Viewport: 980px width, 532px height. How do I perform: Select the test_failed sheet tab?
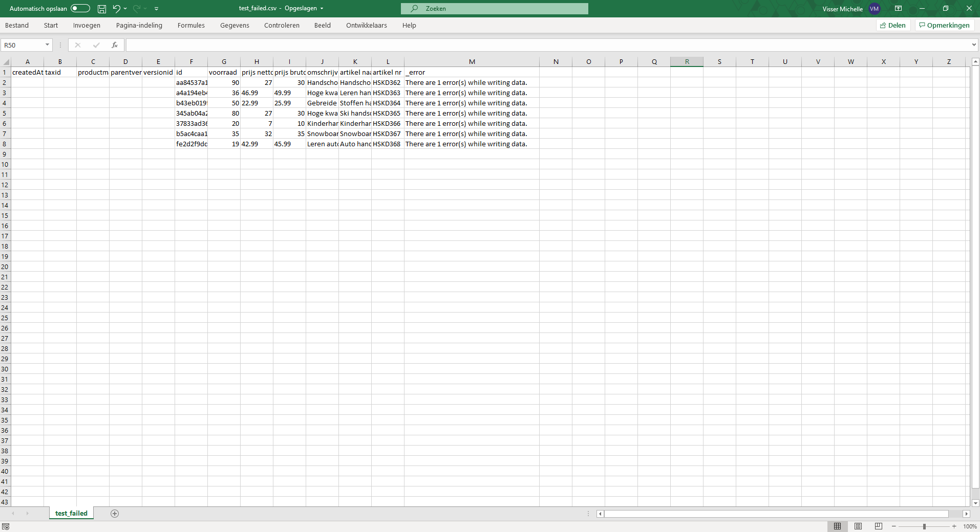[71, 513]
